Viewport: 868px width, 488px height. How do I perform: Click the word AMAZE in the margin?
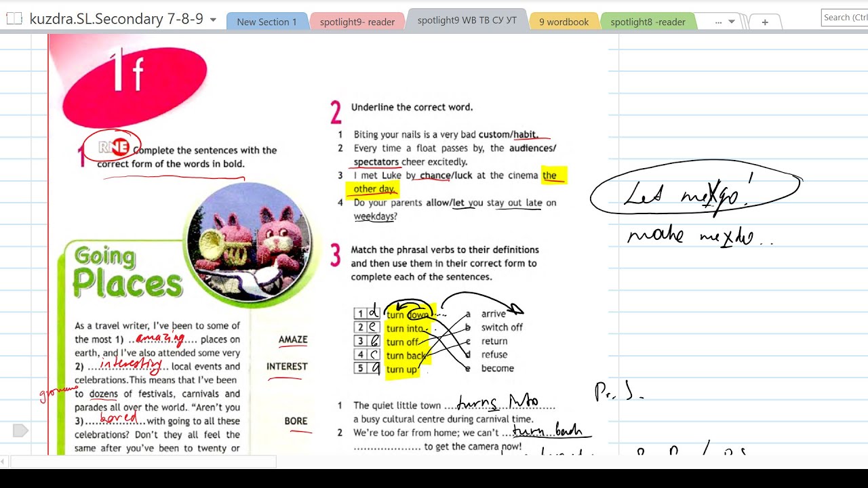point(293,340)
